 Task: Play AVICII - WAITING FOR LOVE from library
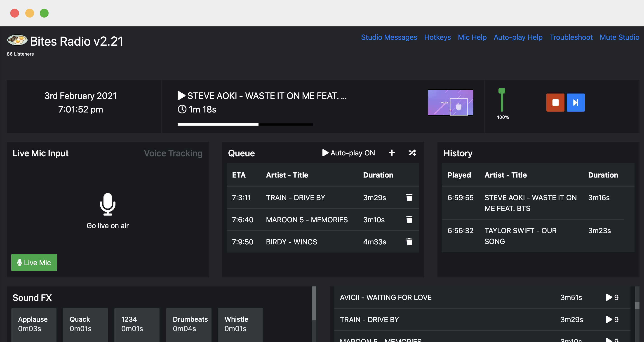click(x=609, y=297)
